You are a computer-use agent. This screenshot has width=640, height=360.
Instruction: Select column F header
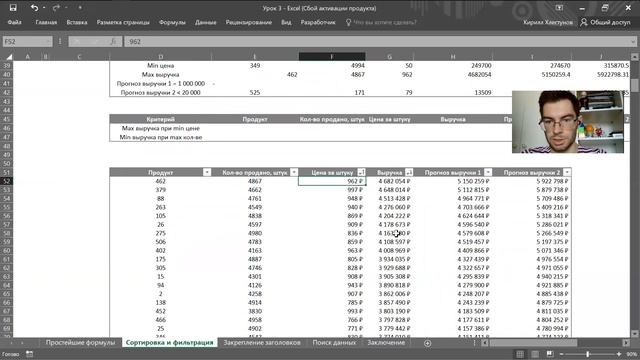click(x=332, y=57)
